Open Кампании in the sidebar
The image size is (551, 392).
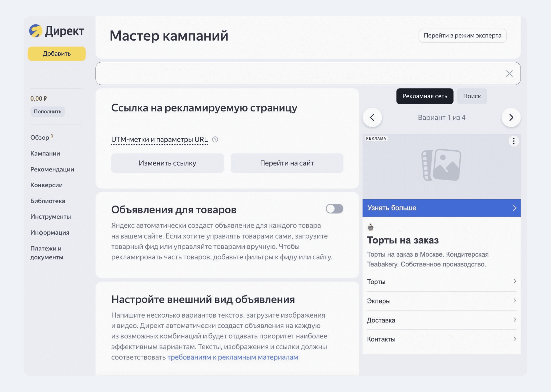point(45,153)
